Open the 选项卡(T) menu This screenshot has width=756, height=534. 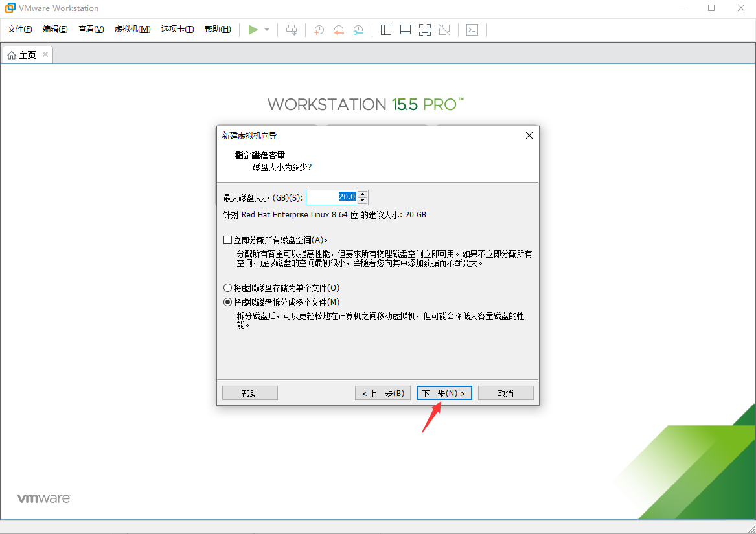click(x=178, y=29)
